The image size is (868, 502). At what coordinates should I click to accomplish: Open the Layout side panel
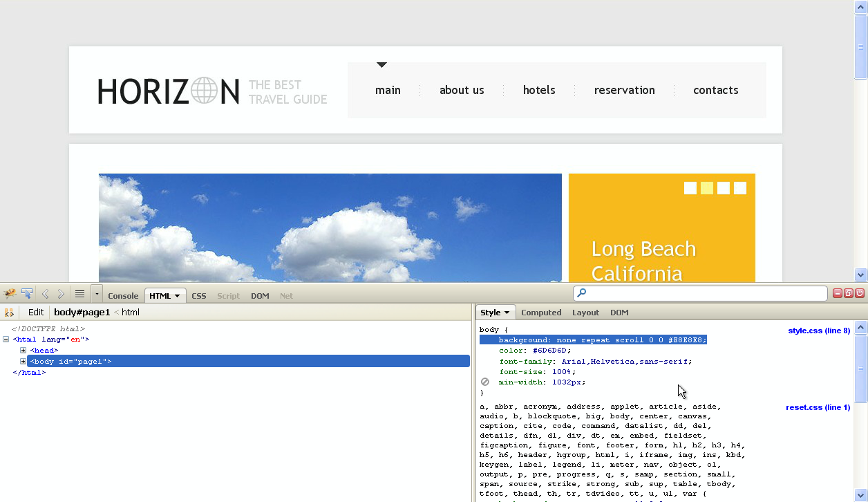585,313
